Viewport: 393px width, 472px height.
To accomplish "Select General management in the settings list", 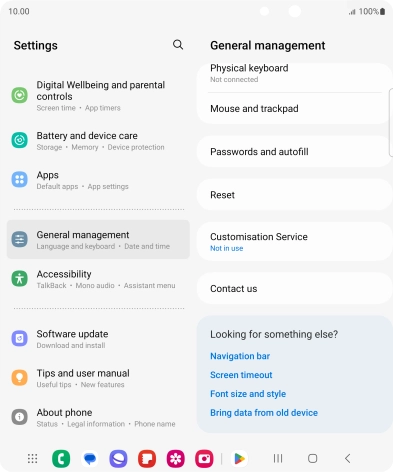I will click(98, 239).
